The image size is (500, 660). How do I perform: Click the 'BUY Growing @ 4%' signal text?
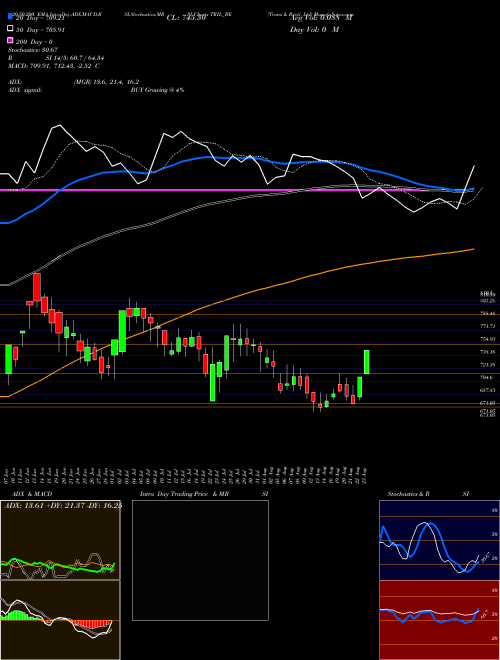157,90
